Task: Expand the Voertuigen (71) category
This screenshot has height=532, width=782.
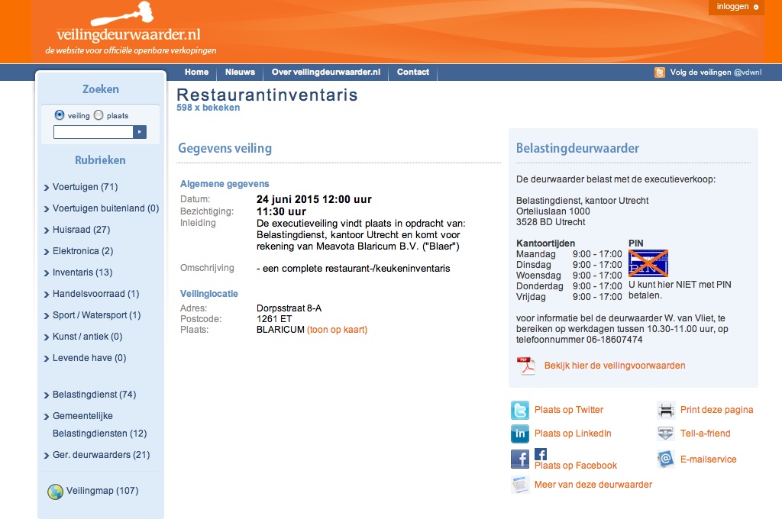Action: (84, 187)
